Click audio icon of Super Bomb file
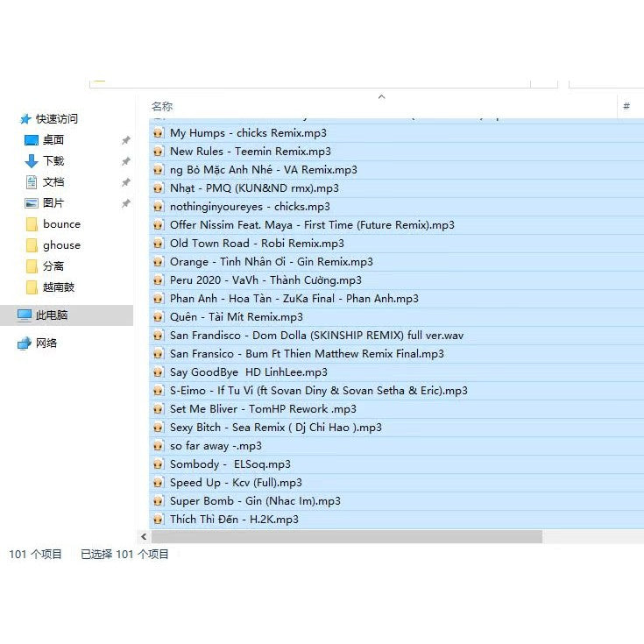This screenshot has height=644, width=644. tap(158, 501)
